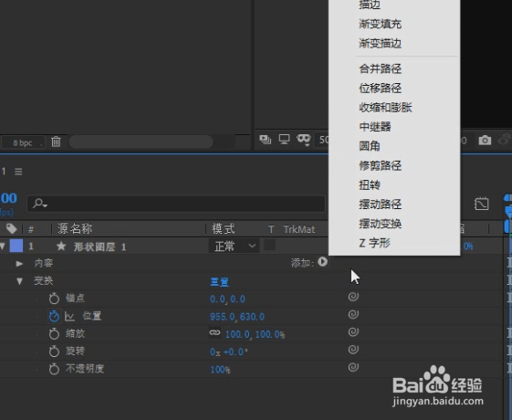Collapse the 形状图层 1 layer twirl arrow
Screen dimensions: 512x420
(3, 247)
